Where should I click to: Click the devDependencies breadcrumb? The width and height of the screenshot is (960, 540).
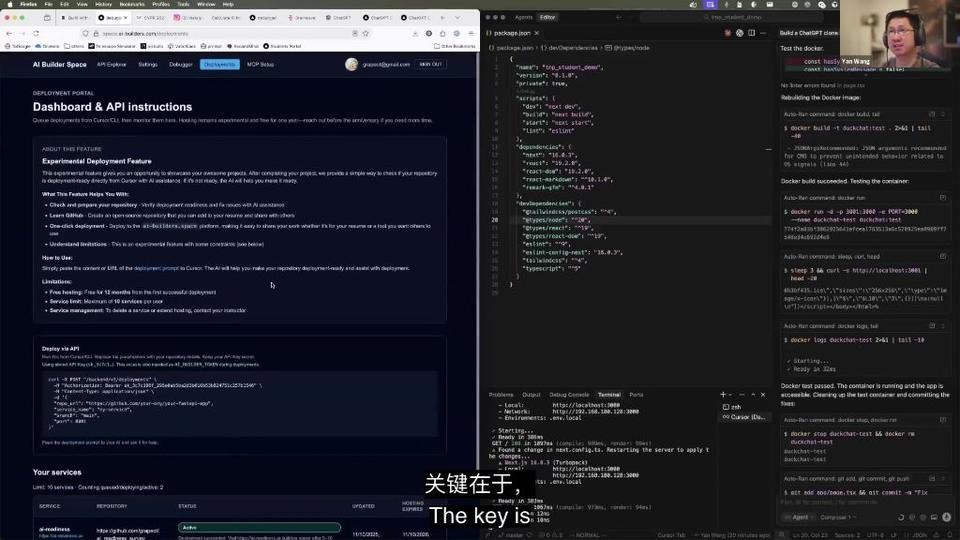pyautogui.click(x=572, y=48)
